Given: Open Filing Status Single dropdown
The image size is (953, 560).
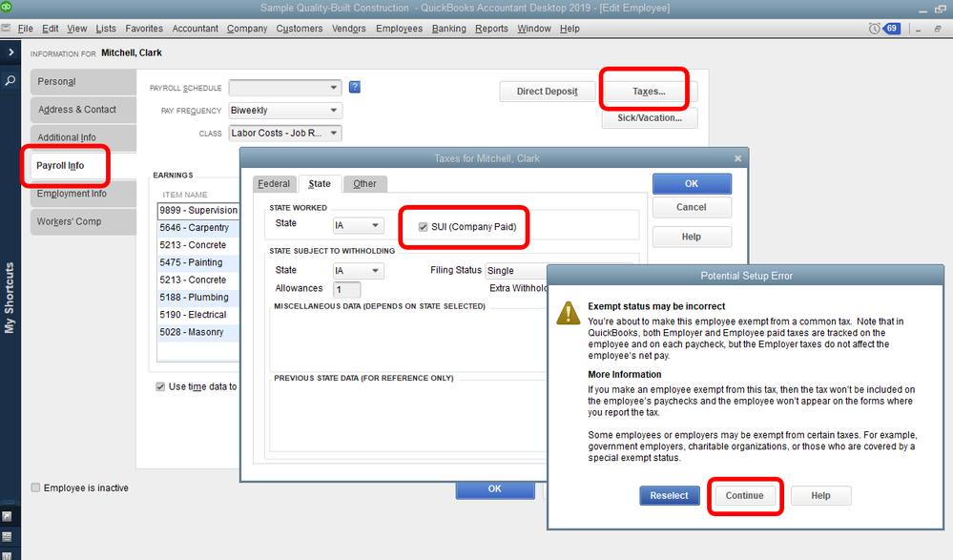Looking at the screenshot, I should tap(515, 271).
